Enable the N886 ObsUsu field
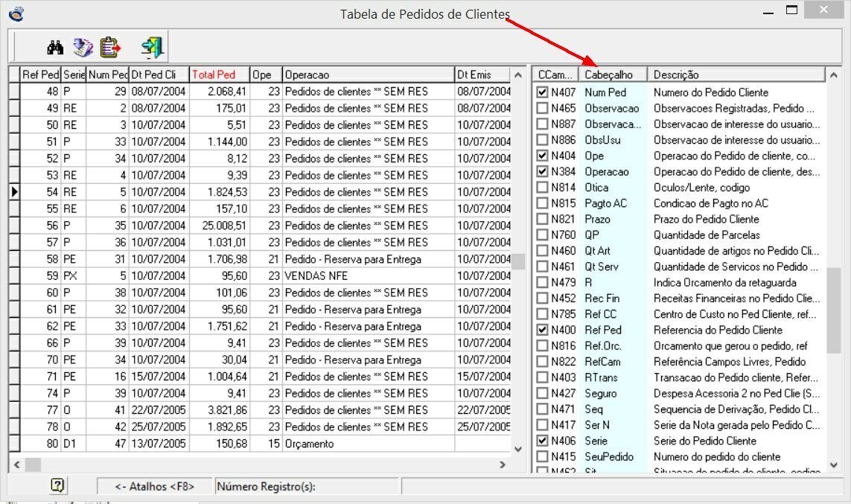This screenshot has width=851, height=504. click(x=541, y=140)
